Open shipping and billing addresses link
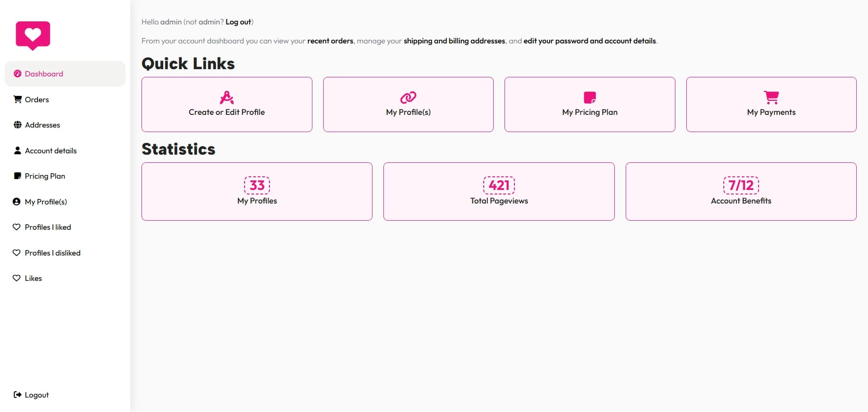 (x=454, y=41)
